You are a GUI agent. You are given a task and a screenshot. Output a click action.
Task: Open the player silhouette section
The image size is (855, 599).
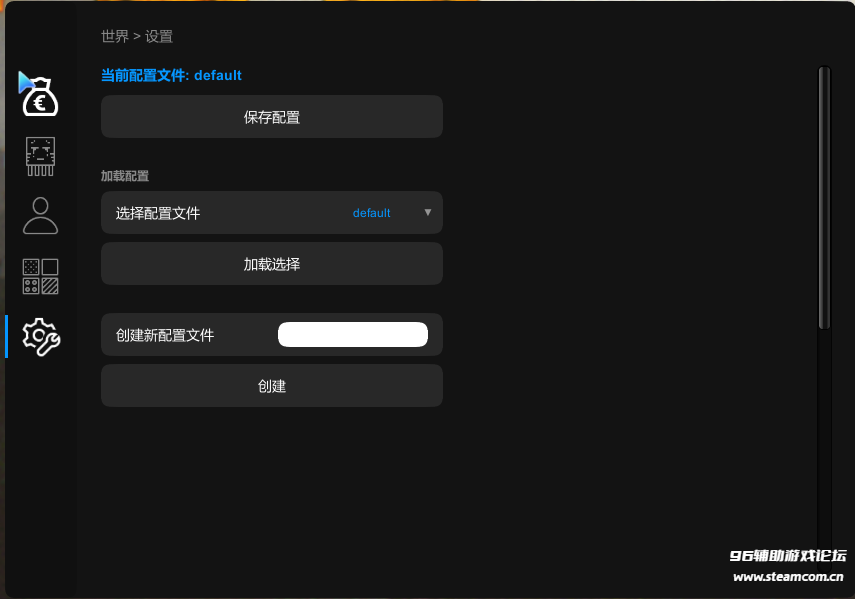pyautogui.click(x=40, y=215)
